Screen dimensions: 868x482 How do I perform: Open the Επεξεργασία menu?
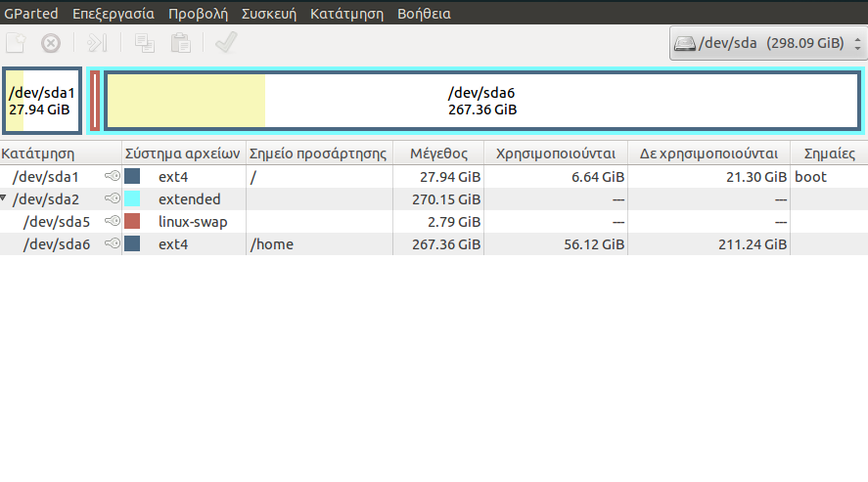[114, 15]
